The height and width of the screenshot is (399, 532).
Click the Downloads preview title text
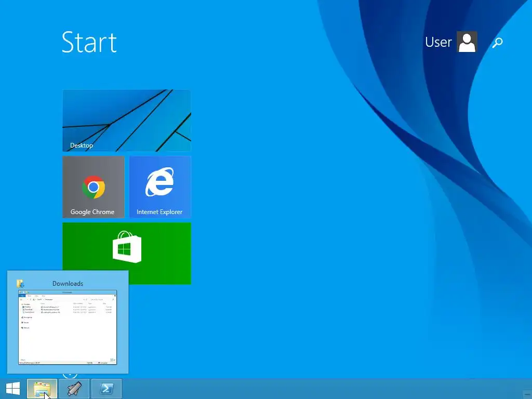(x=68, y=284)
